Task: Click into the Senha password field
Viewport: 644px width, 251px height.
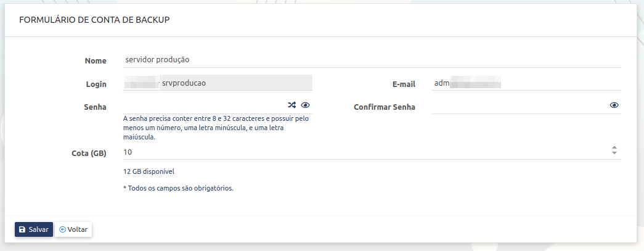Action: point(203,105)
